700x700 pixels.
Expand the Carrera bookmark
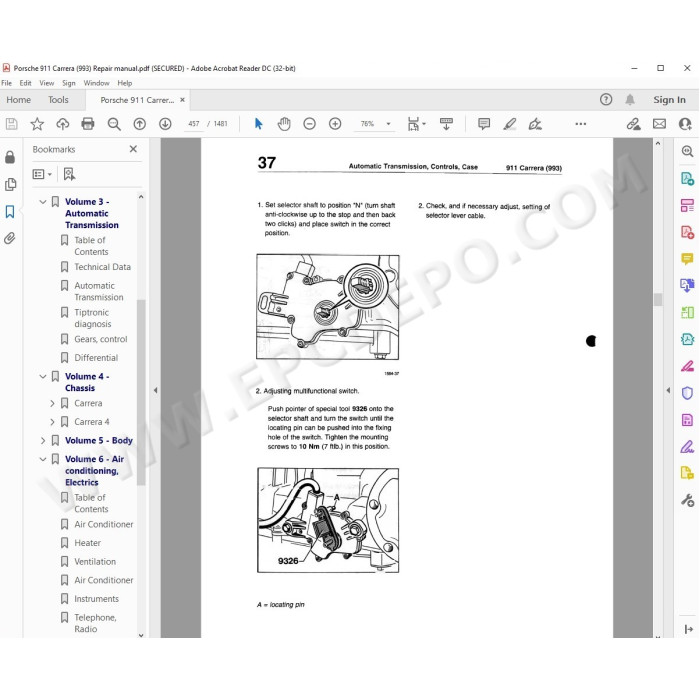tap(52, 404)
